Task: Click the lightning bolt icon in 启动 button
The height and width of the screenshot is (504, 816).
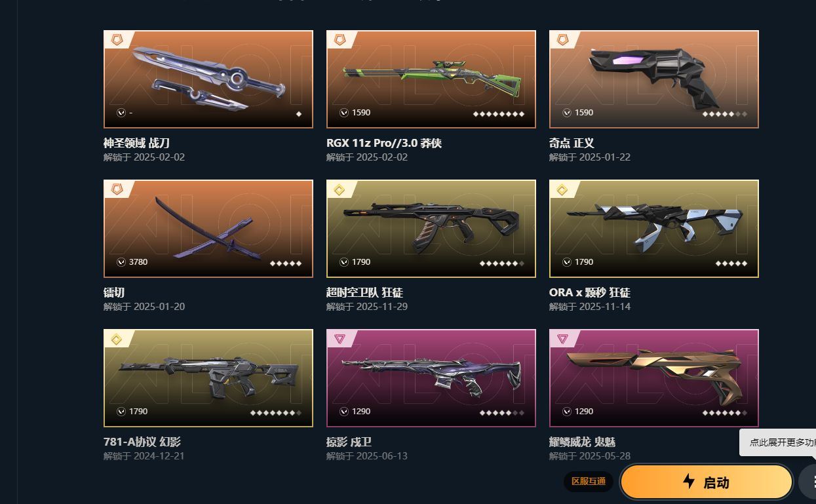Action: pos(689,482)
